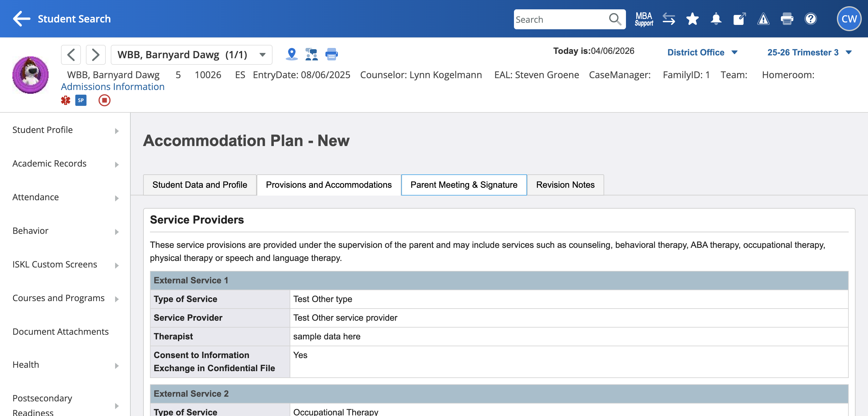This screenshot has width=868, height=416.
Task: Open the favorites star icon
Action: 692,19
